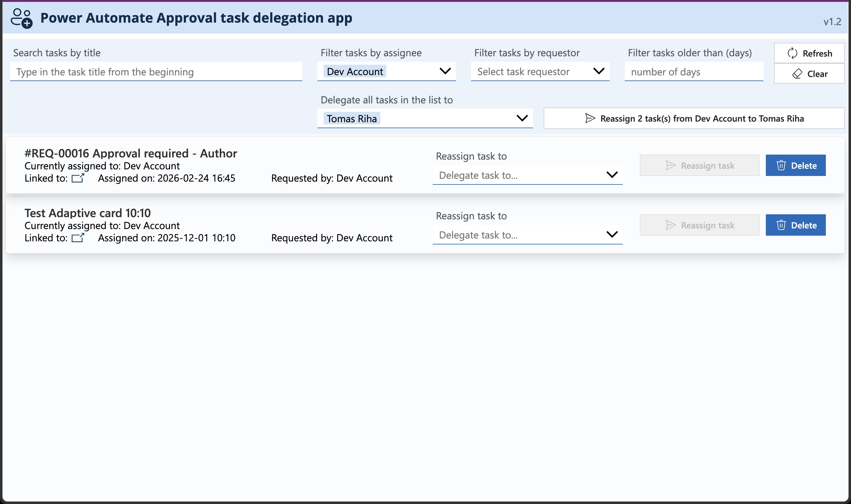Click Reassign task button for Test Adaptive card

point(699,225)
